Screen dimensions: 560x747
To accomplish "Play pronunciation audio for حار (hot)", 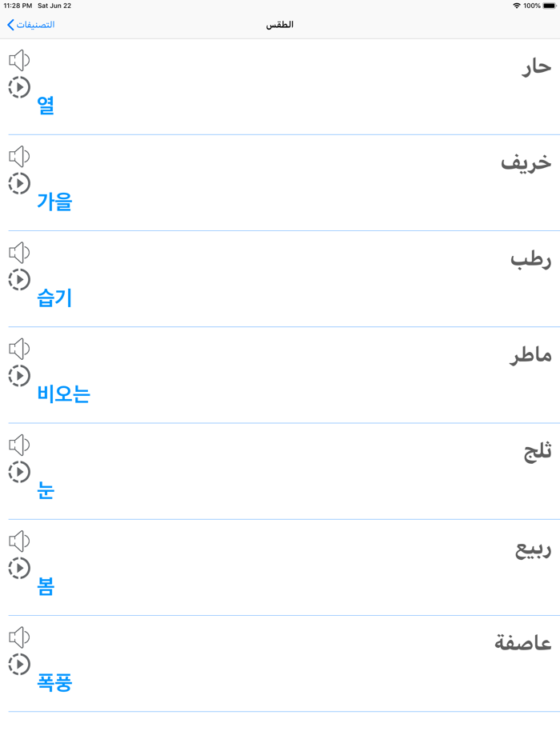I will [18, 60].
